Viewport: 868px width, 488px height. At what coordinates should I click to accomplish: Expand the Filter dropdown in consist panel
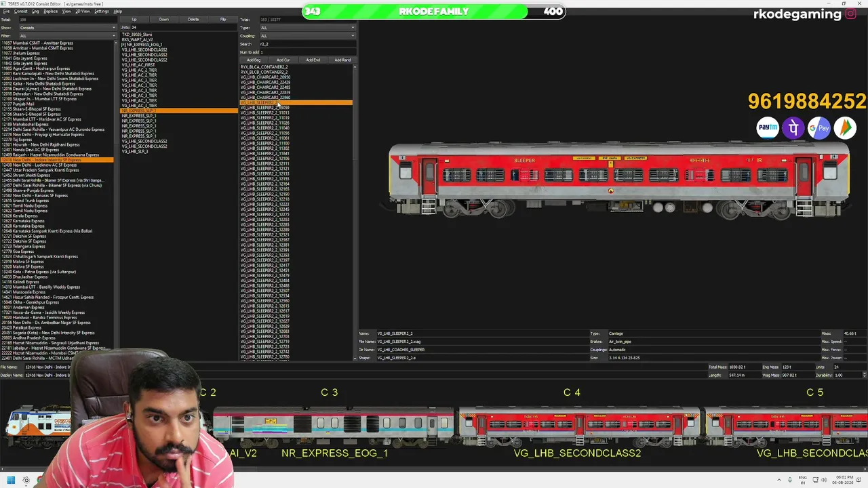pyautogui.click(x=67, y=36)
